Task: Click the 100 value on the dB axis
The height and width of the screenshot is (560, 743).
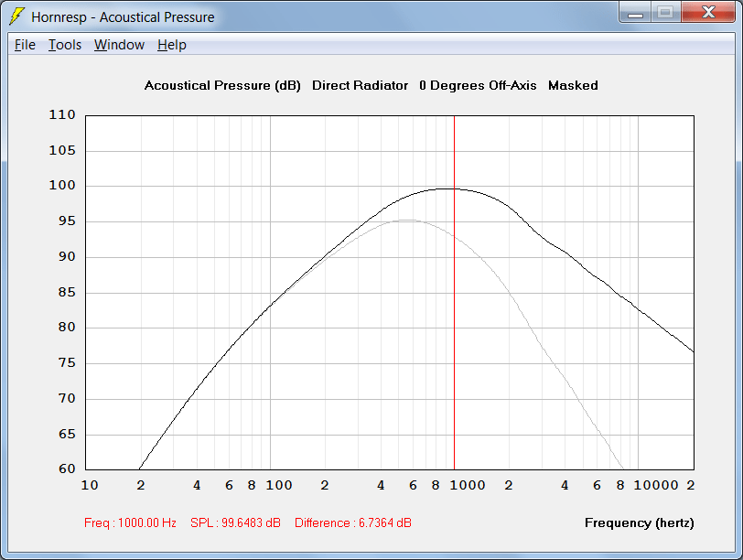Action: click(62, 185)
